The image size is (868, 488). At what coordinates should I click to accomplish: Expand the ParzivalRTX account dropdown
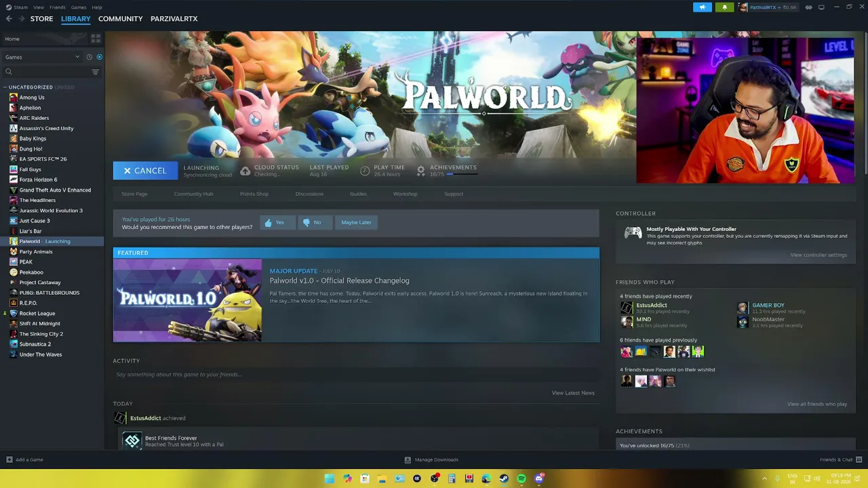(767, 7)
